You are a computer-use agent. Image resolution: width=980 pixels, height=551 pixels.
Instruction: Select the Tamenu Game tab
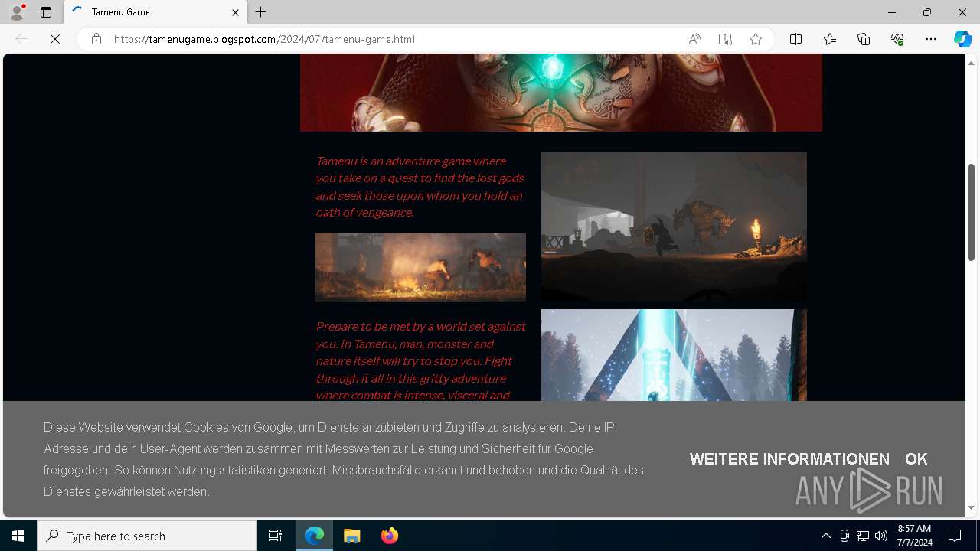[x=155, y=12]
